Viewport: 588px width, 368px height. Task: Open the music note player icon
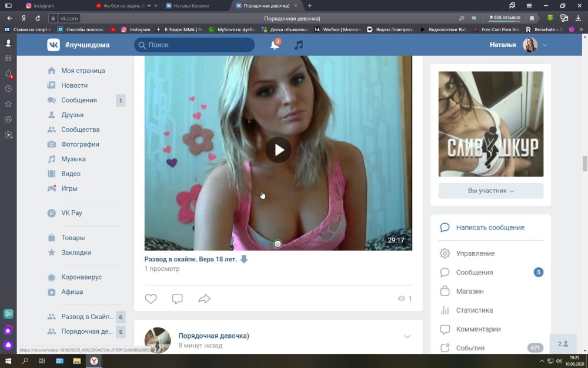click(x=299, y=45)
